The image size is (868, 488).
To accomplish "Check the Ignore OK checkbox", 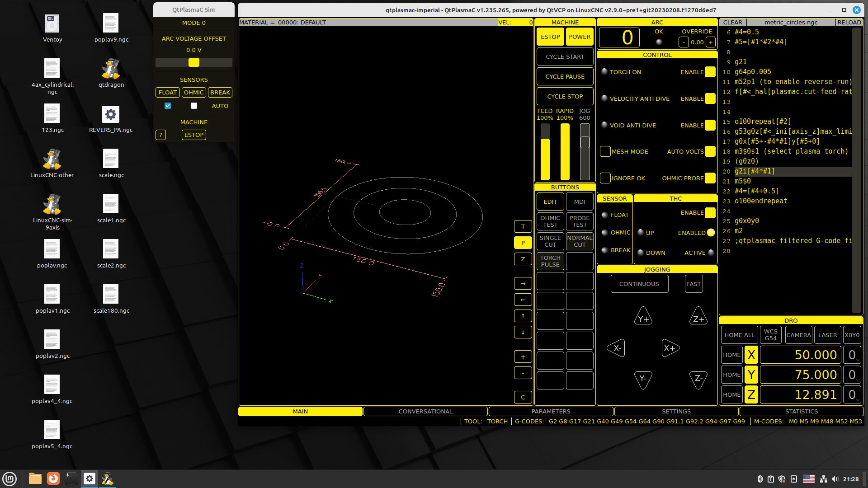I will [605, 178].
